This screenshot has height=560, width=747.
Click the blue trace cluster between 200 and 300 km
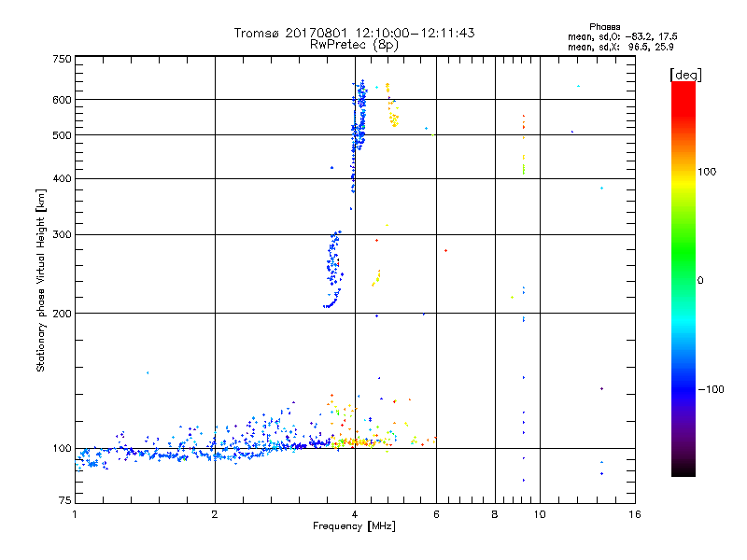point(333,269)
